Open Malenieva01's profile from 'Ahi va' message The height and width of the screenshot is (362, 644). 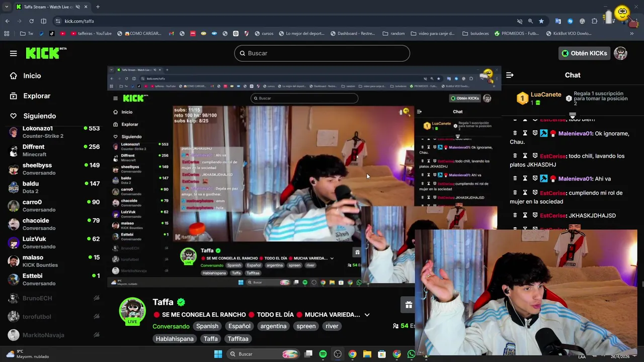[x=575, y=178]
